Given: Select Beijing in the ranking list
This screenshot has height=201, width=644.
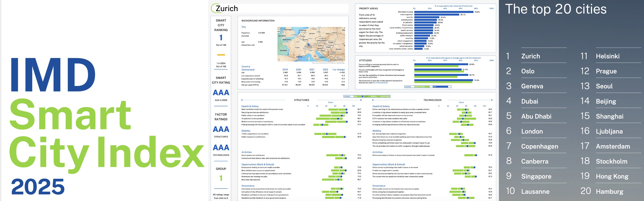Looking at the screenshot, I should 606,101.
